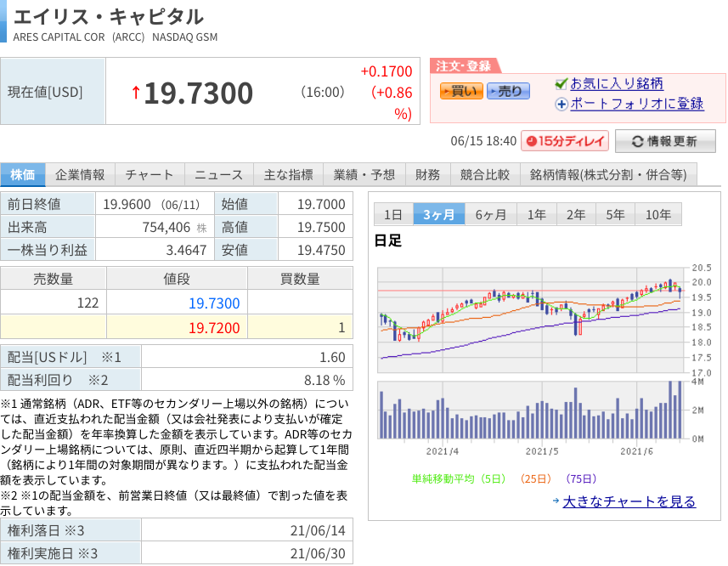Click the （75日） moving average legend
The height and width of the screenshot is (566, 728).
pyautogui.click(x=581, y=478)
